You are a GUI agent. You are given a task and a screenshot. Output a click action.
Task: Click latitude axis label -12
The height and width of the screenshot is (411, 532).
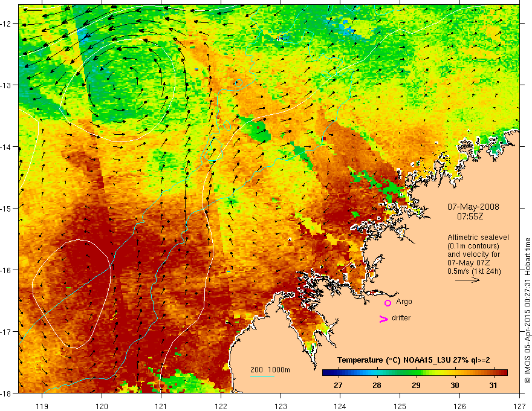tap(6, 24)
